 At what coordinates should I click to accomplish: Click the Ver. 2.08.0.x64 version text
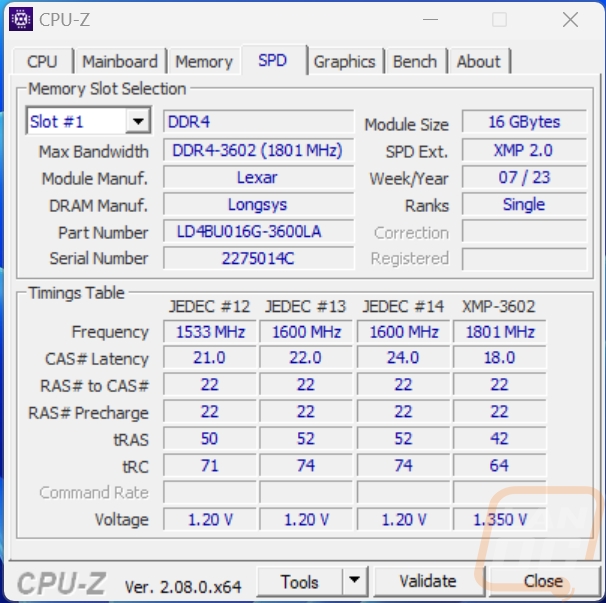point(183,587)
